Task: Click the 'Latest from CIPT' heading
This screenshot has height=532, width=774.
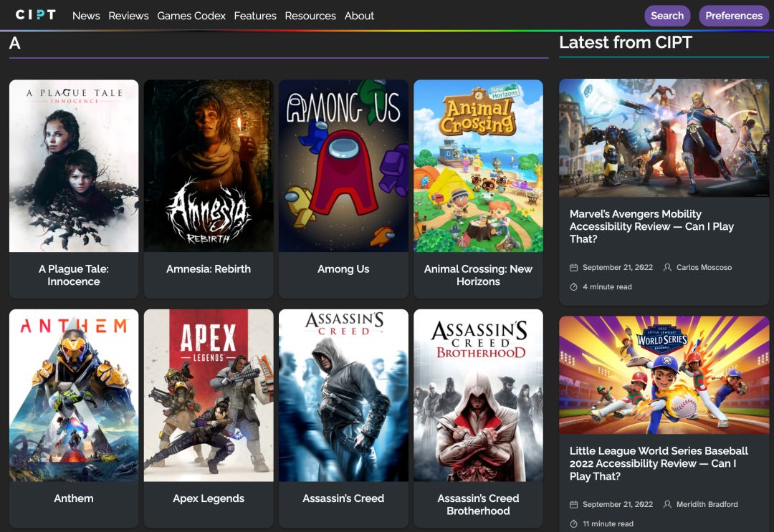Action: (626, 42)
